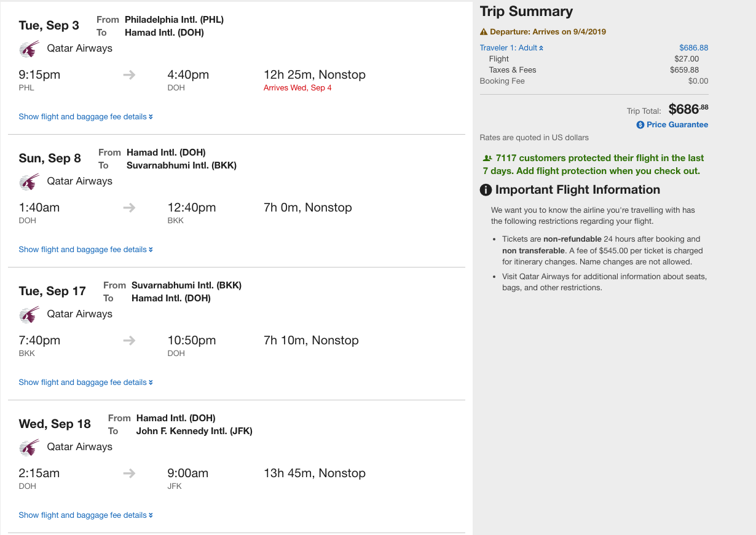Open the Price Guarantee link
The height and width of the screenshot is (535, 756).
[x=677, y=125]
